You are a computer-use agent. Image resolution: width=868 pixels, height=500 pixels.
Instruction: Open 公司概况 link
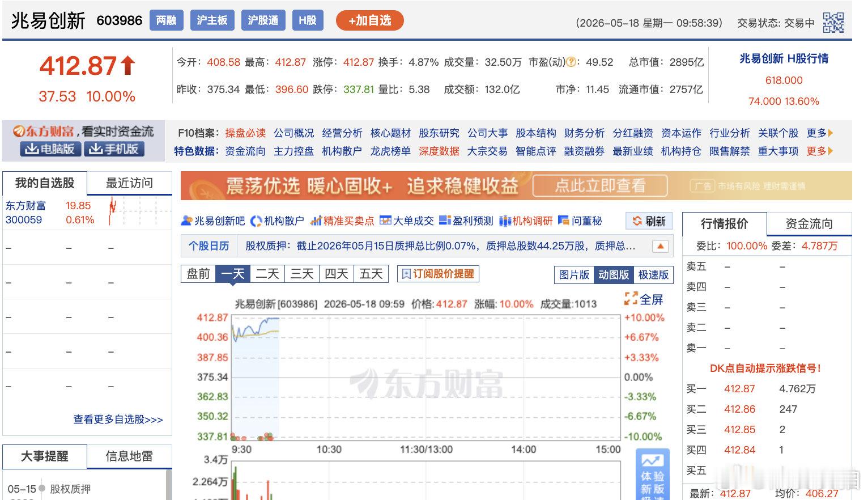(x=293, y=133)
